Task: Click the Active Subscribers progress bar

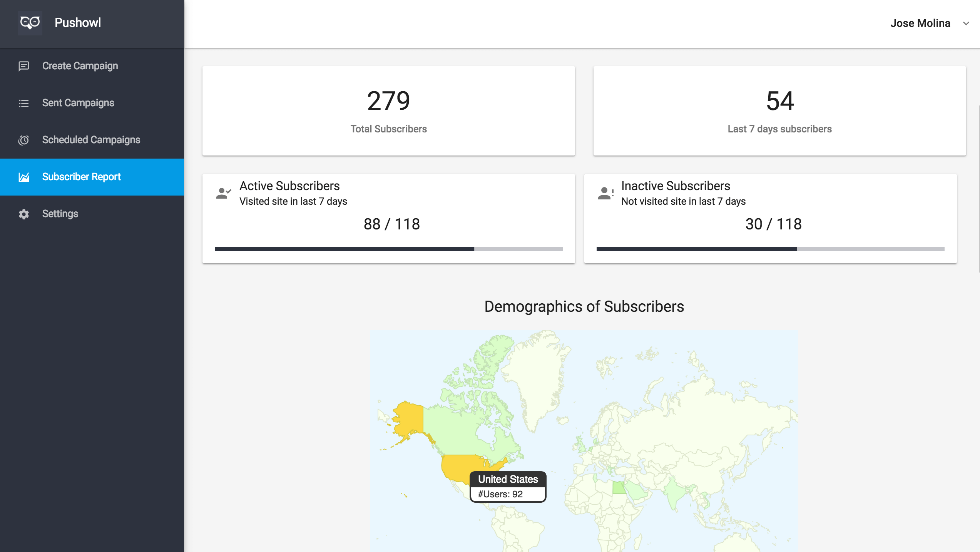Action: pos(388,249)
